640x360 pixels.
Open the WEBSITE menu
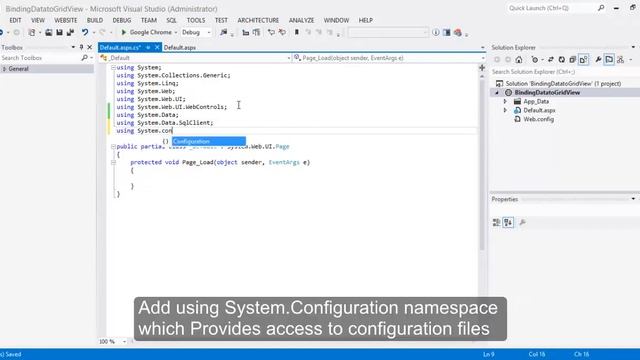click(x=66, y=20)
